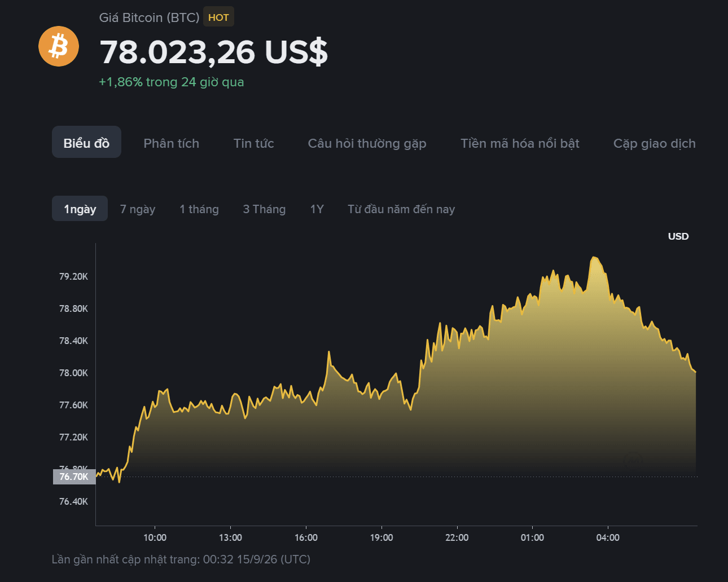Image resolution: width=728 pixels, height=582 pixels.
Task: Go to Câu hỏi thường gặp tab
Action: point(367,143)
